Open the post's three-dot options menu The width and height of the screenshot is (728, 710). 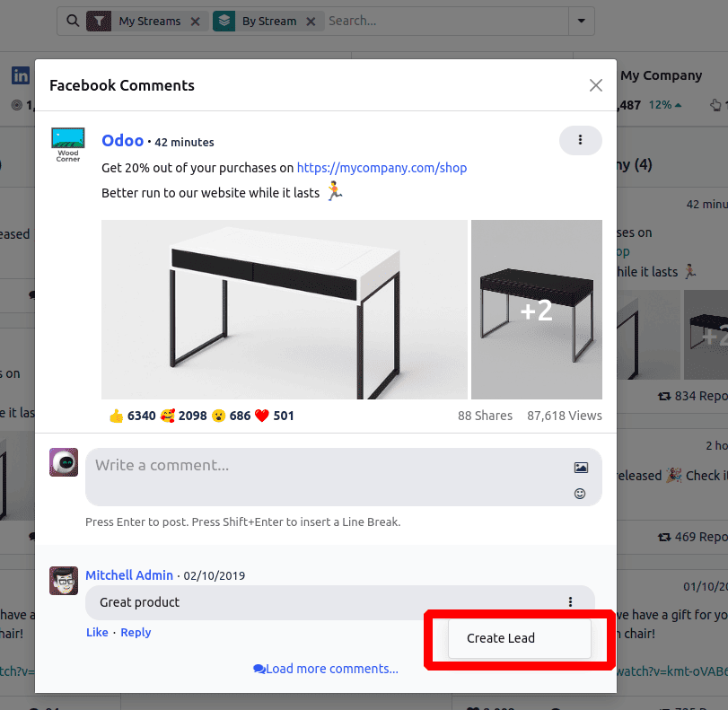[581, 140]
